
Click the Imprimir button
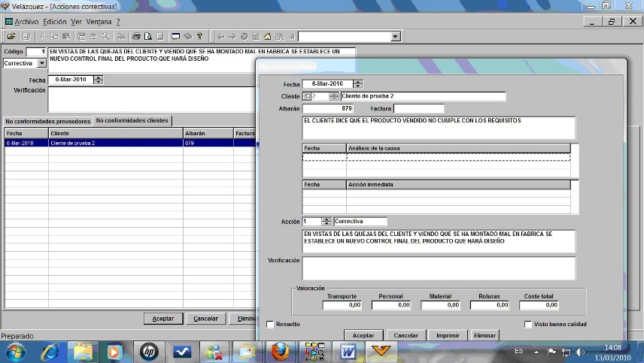(x=448, y=335)
